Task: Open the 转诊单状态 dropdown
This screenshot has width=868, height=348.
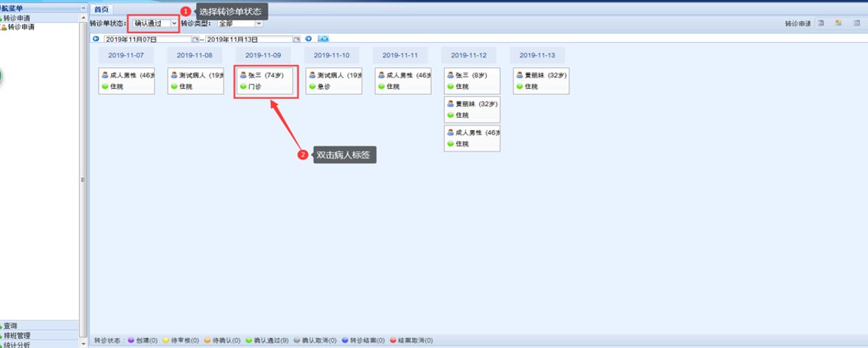Action: pos(175,24)
